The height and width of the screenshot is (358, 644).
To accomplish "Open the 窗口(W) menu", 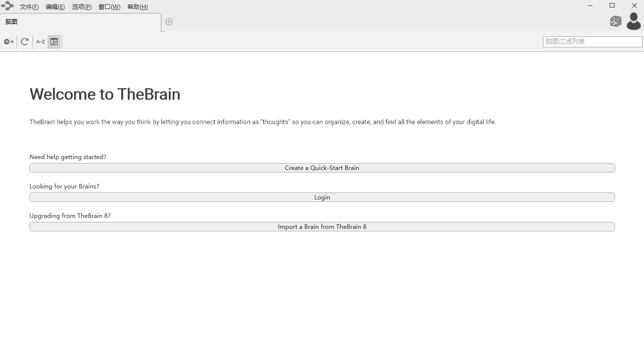I will 110,7.
